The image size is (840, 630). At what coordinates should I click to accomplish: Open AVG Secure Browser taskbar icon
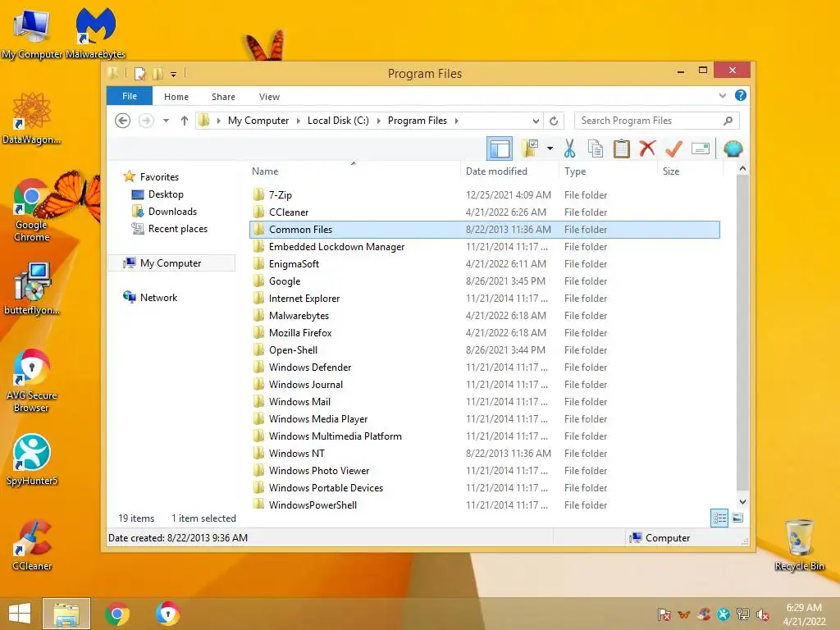pos(167,614)
